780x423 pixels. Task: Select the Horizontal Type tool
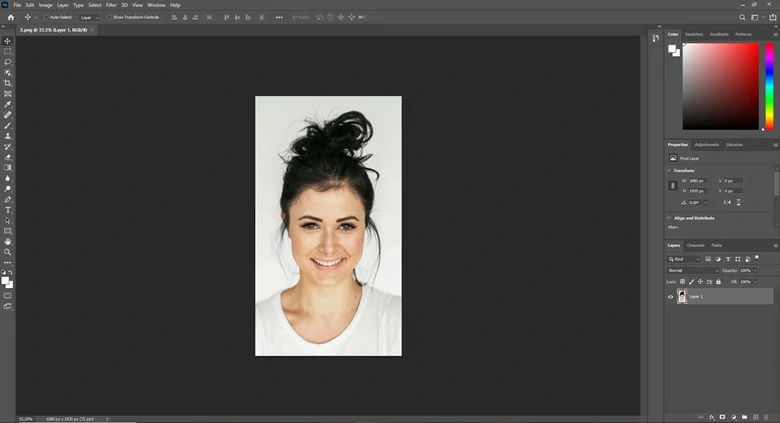[x=7, y=210]
